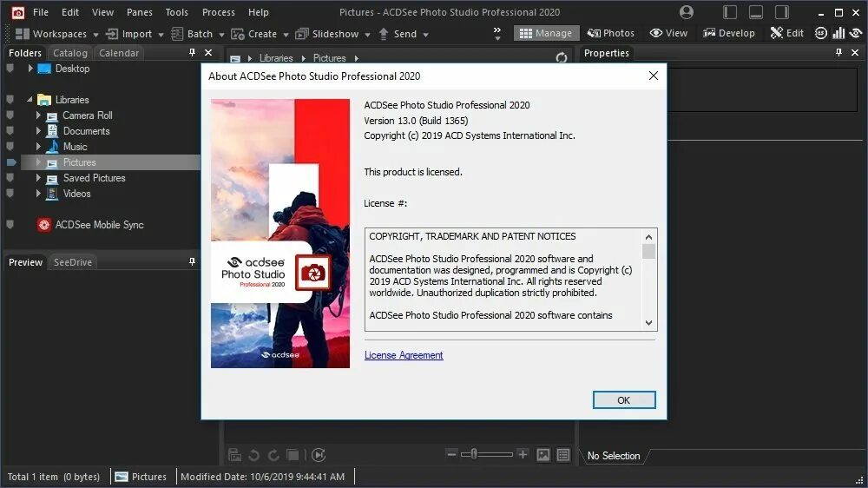The height and width of the screenshot is (488, 868).
Task: Collapse the Libraries tree node
Action: [30, 100]
